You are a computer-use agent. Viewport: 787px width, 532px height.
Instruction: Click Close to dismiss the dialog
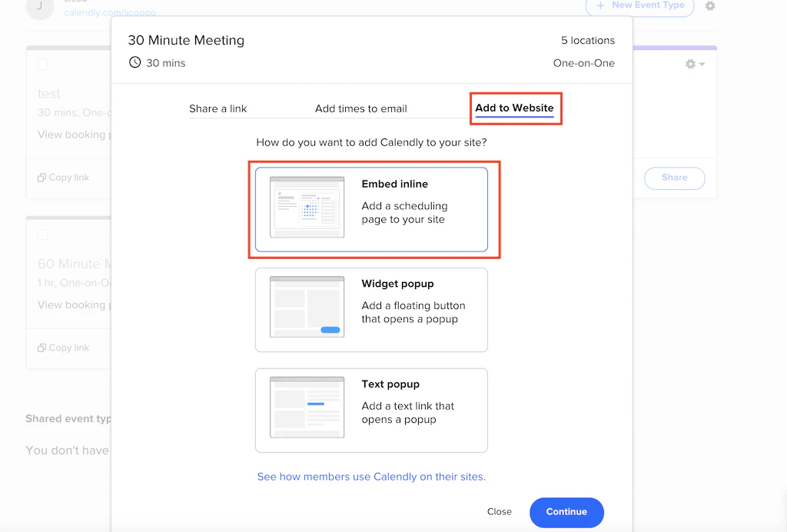point(499,512)
